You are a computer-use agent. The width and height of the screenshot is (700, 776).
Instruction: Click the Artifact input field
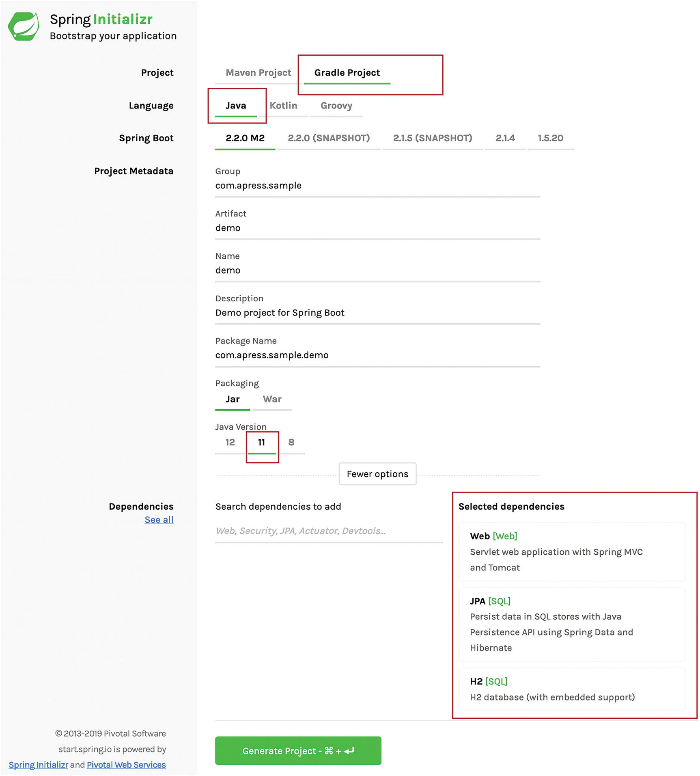click(x=377, y=228)
